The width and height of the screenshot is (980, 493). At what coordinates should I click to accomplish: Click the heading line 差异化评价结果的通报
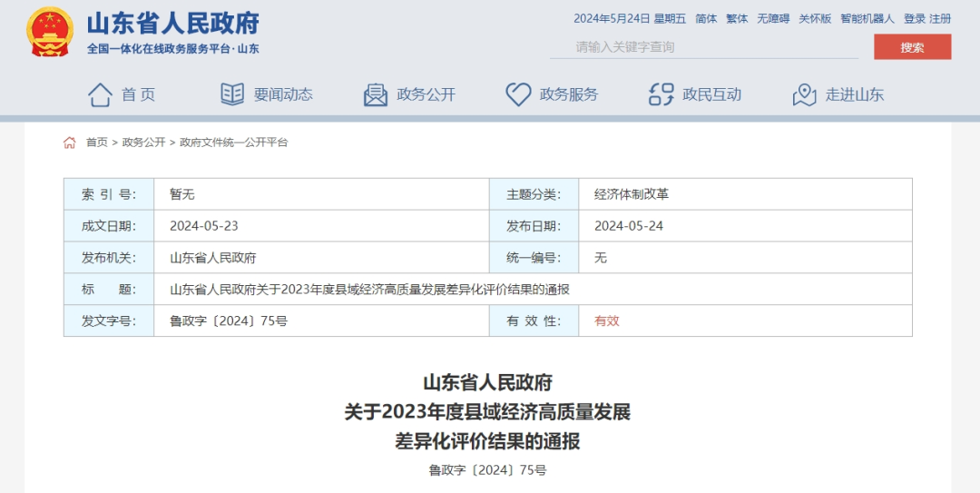487,441
